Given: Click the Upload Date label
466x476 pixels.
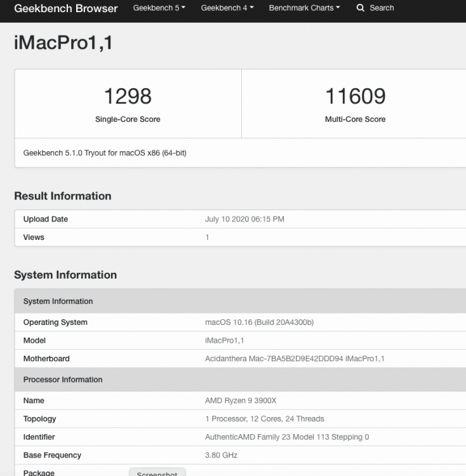Looking at the screenshot, I should (x=46, y=219).
